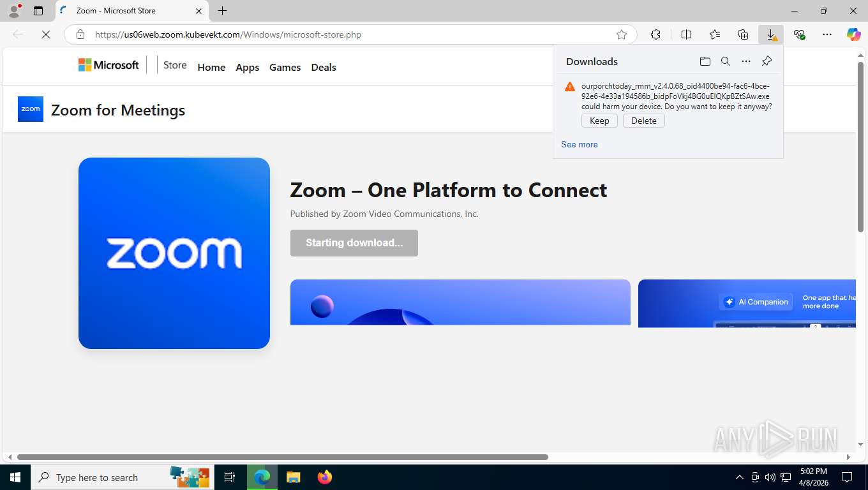
Task: Open the first Zoom screenshot thumbnail
Action: [x=460, y=302]
